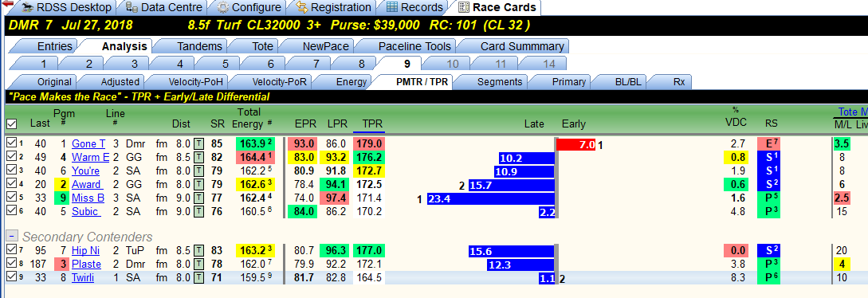868x298 pixels.
Task: Uncheck row 6 Subic checkbox
Action: [x=11, y=211]
